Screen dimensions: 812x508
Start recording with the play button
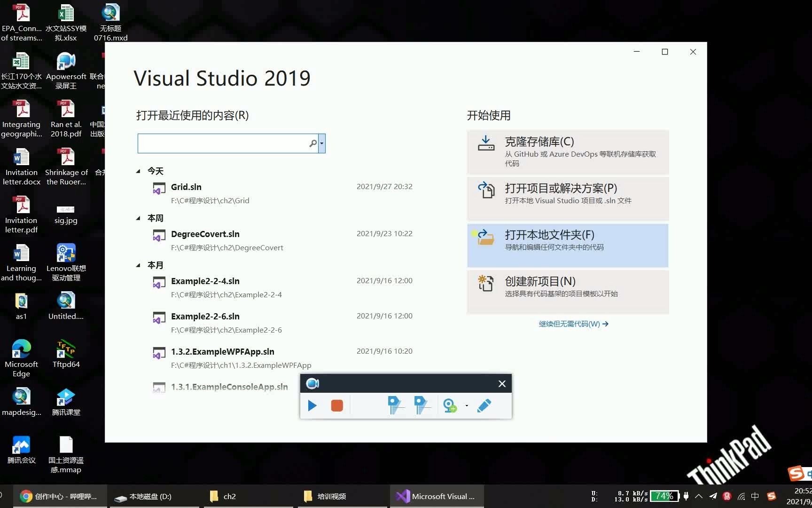pyautogui.click(x=312, y=405)
